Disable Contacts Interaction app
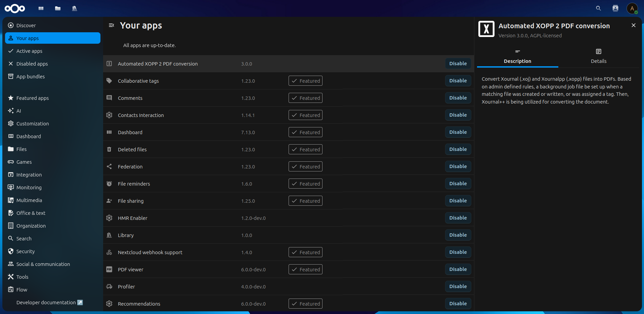 coord(458,115)
